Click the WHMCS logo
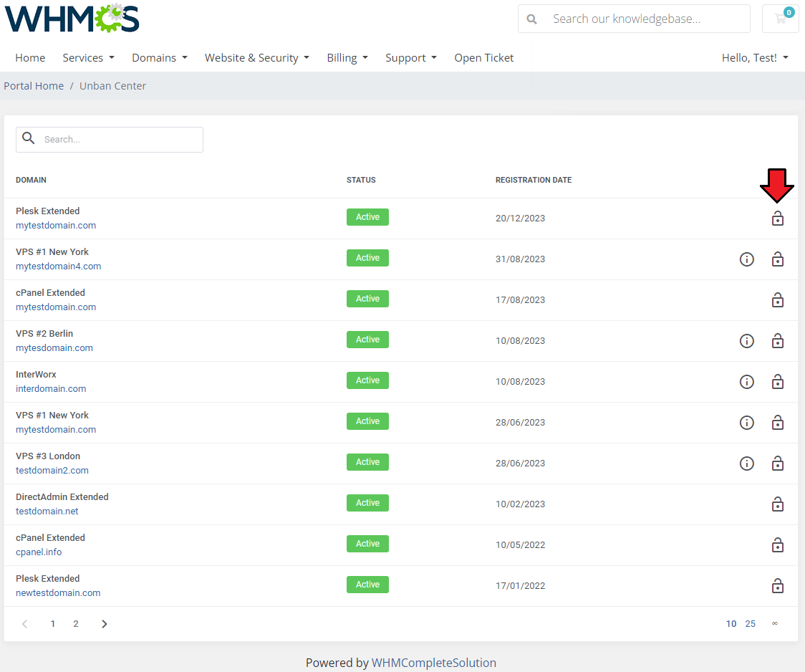This screenshot has width=805, height=672. click(72, 19)
